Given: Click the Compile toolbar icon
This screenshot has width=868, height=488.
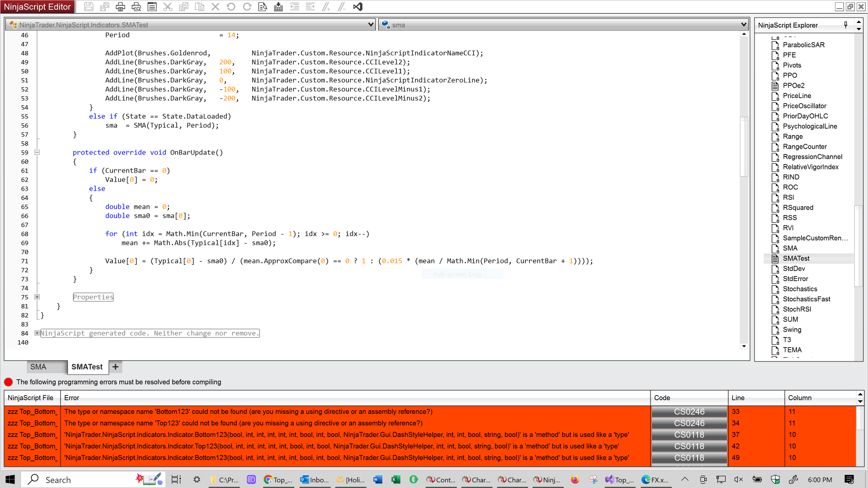Looking at the screenshot, I should pos(278,7).
